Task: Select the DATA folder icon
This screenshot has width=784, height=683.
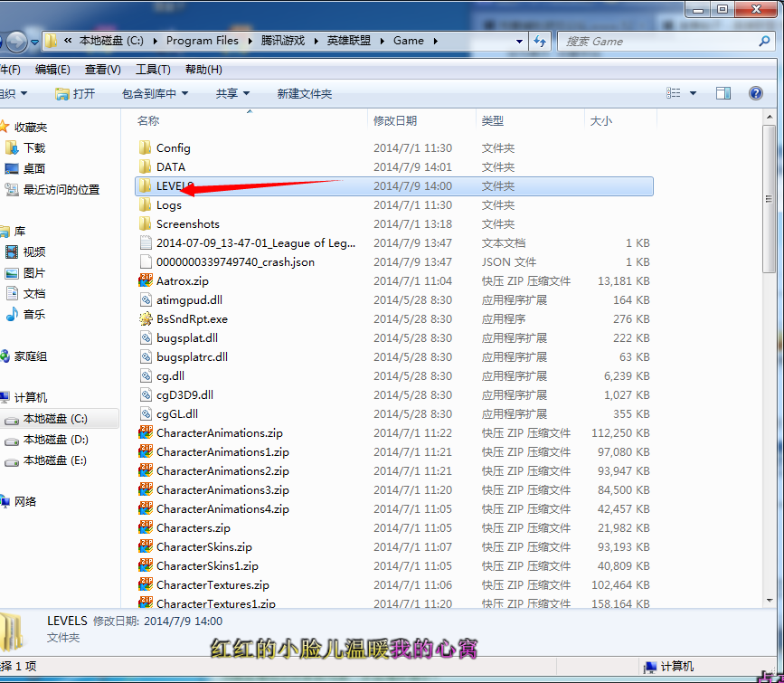Action: tap(145, 166)
